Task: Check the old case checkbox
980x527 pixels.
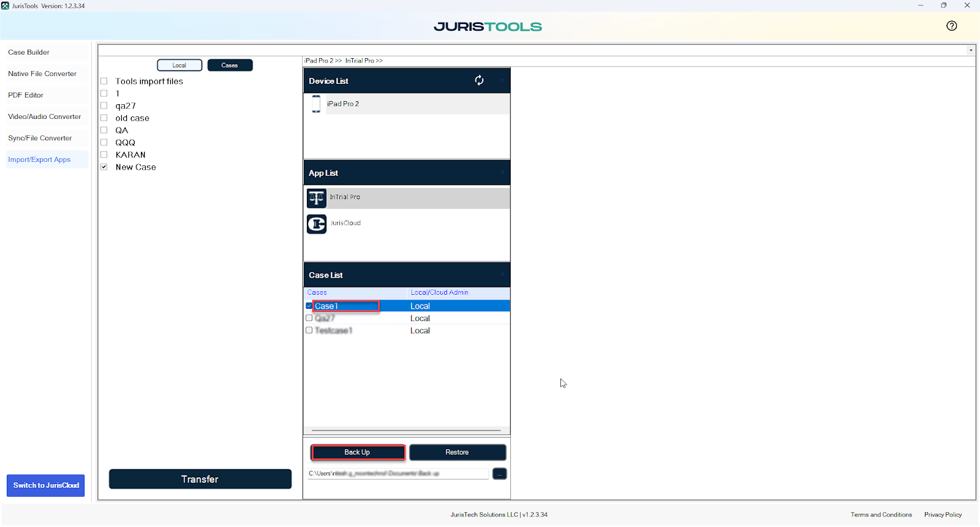Action: tap(104, 118)
